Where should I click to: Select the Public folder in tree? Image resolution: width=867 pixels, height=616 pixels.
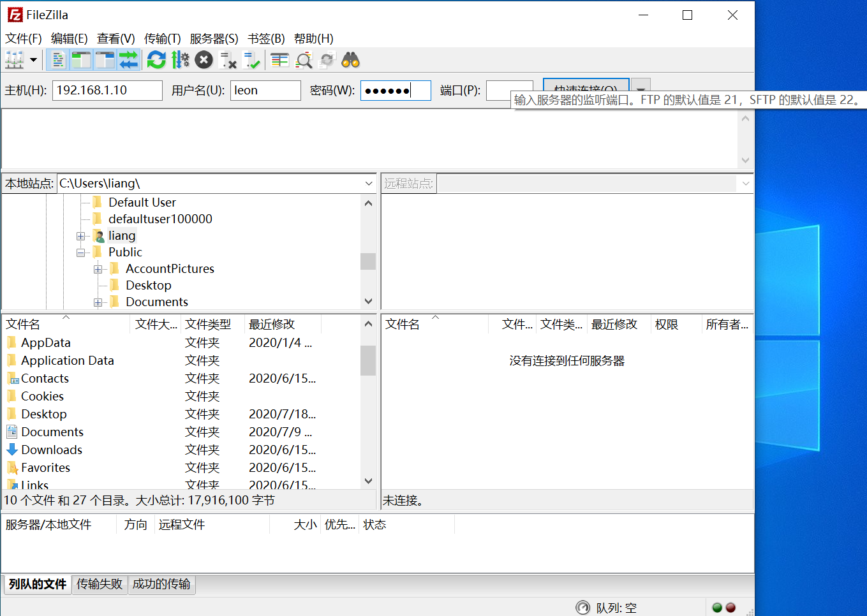(x=125, y=252)
